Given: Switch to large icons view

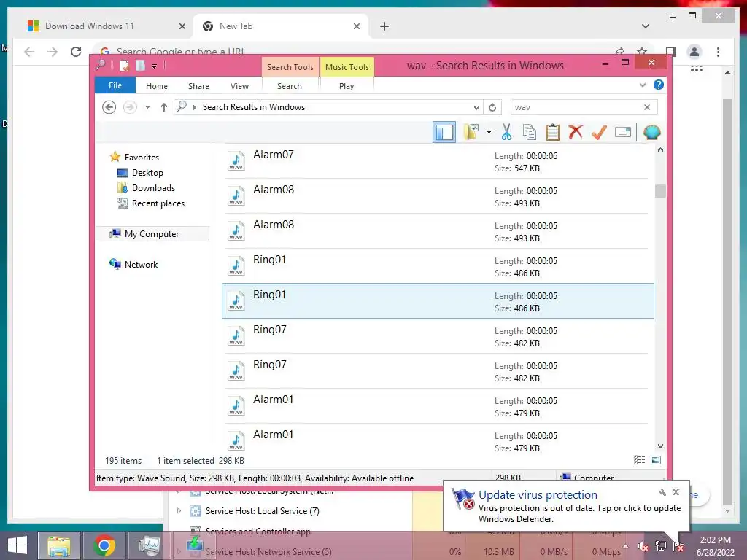Looking at the screenshot, I should (x=656, y=460).
